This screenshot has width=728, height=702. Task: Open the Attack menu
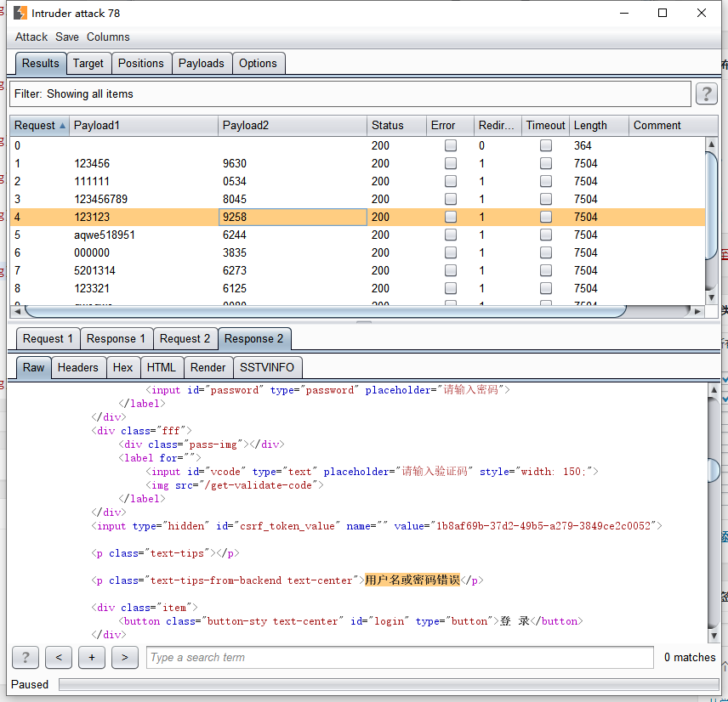pyautogui.click(x=31, y=37)
